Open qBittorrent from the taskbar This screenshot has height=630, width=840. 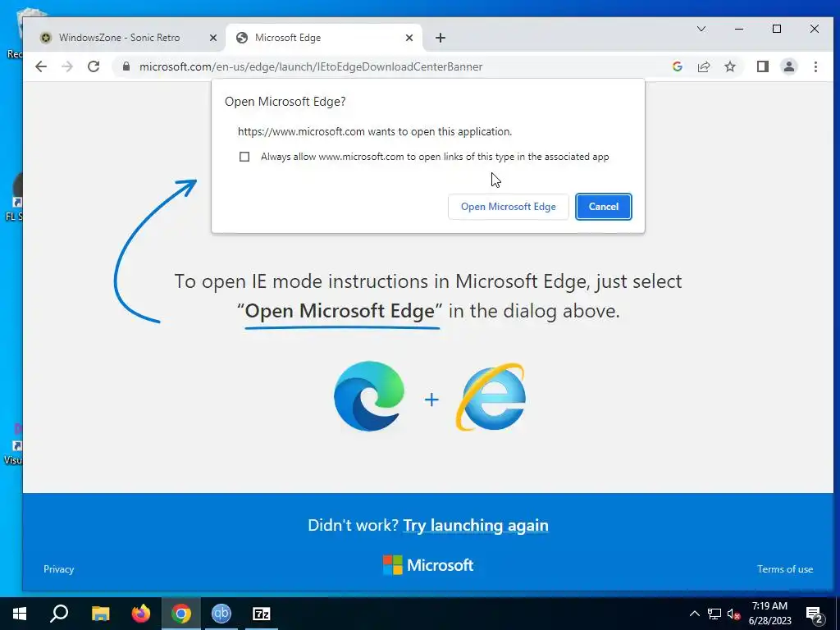(x=221, y=614)
